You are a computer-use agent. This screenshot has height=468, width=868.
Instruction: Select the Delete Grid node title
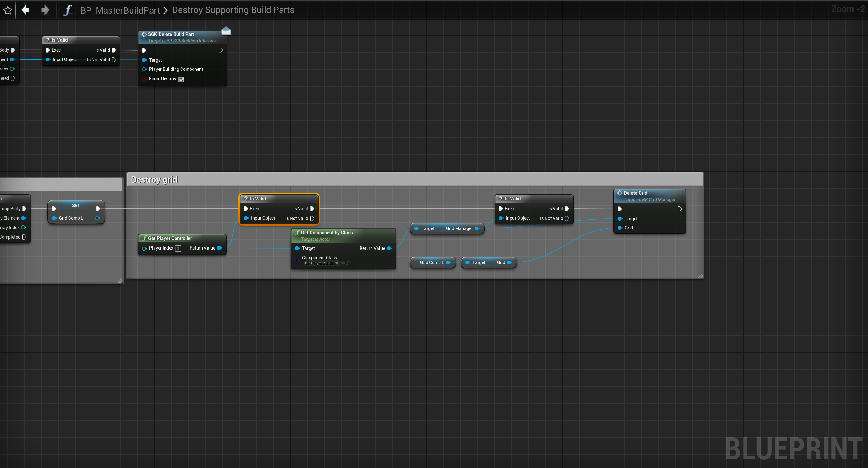tap(635, 193)
